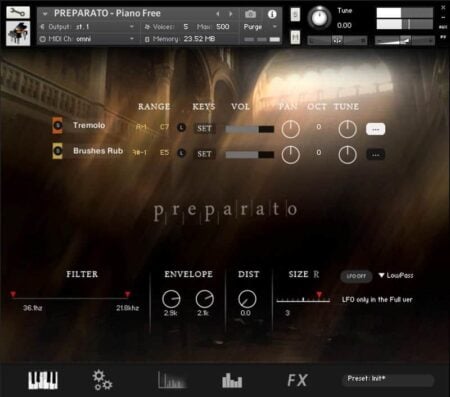Click the Brushes Rub tune knob

[x=347, y=155]
